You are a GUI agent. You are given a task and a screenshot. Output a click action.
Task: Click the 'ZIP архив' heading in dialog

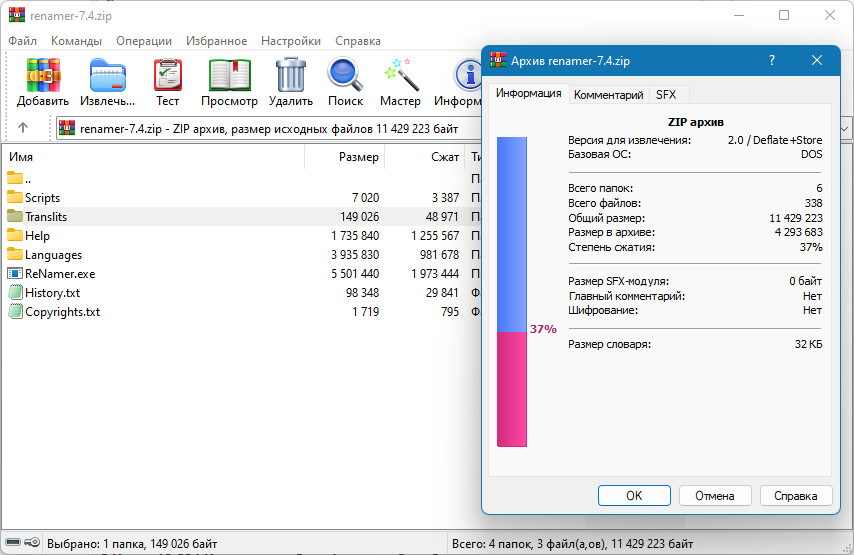696,122
